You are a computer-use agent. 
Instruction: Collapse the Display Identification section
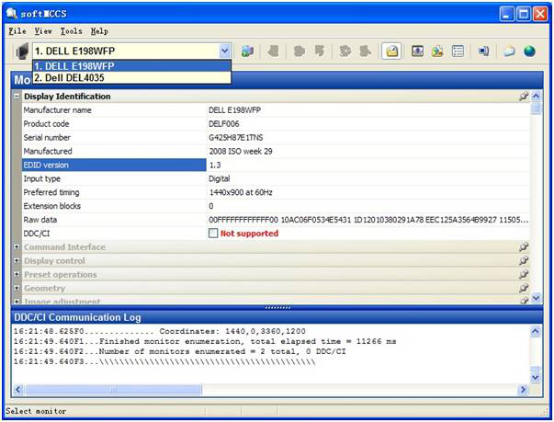coord(17,96)
